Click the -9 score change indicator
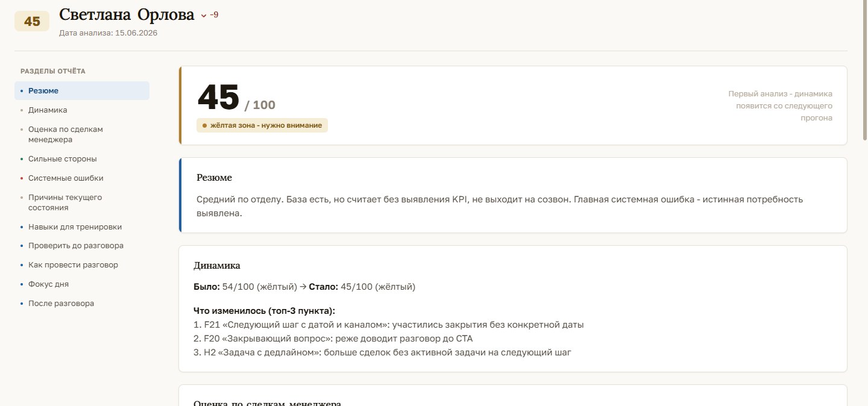 pyautogui.click(x=214, y=15)
